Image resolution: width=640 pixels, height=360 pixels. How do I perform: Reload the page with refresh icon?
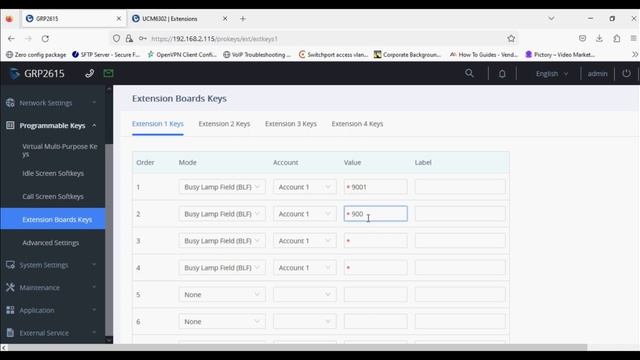click(x=45, y=39)
